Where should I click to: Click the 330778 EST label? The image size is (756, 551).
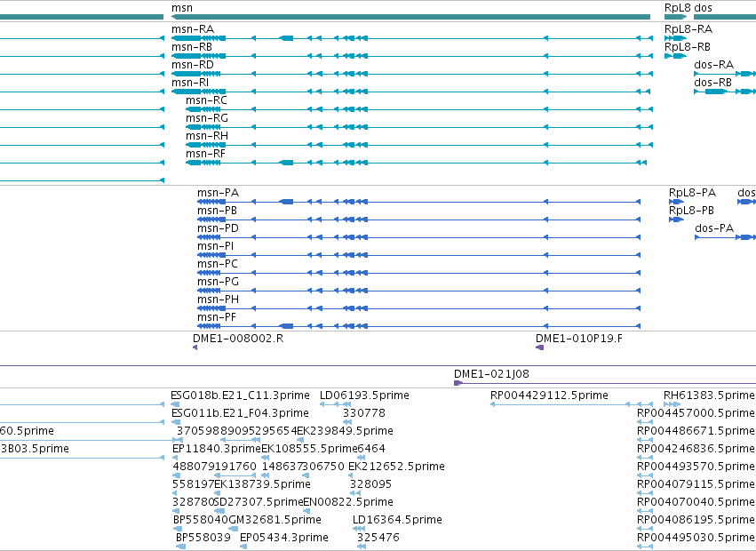click(x=364, y=413)
